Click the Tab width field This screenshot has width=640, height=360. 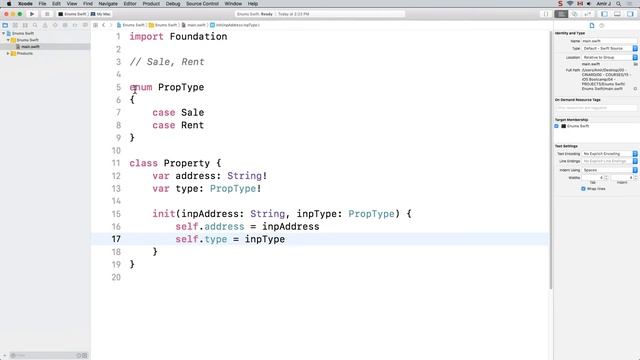[x=593, y=178]
